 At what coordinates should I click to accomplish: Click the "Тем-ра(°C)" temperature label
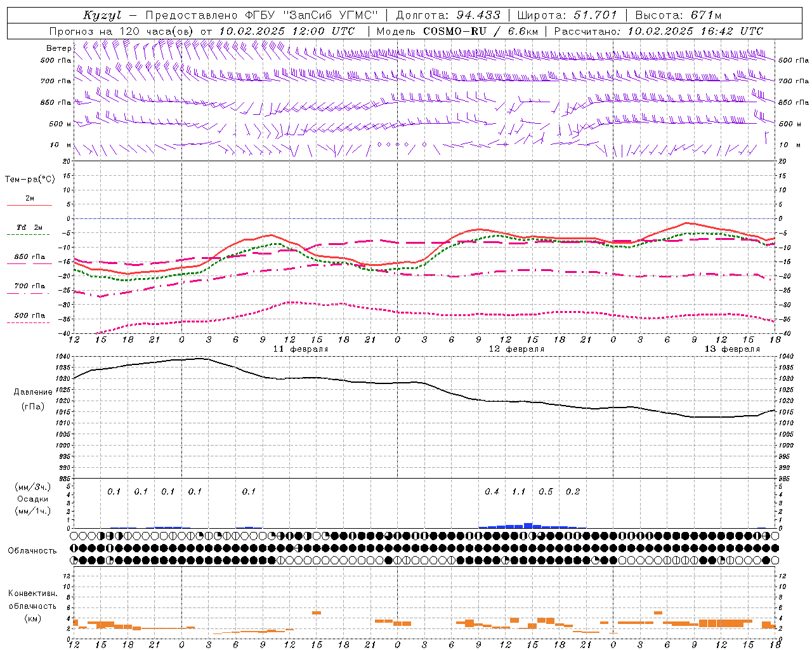coord(30,180)
